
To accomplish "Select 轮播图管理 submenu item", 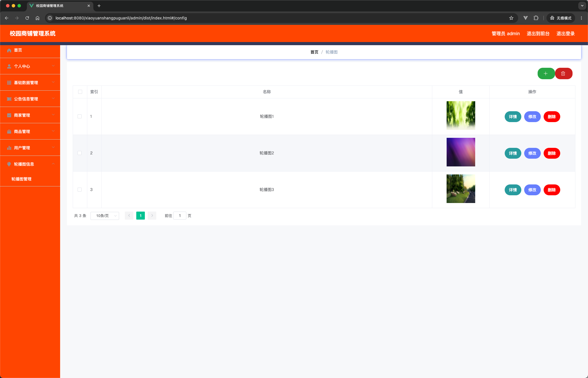I will (30, 179).
